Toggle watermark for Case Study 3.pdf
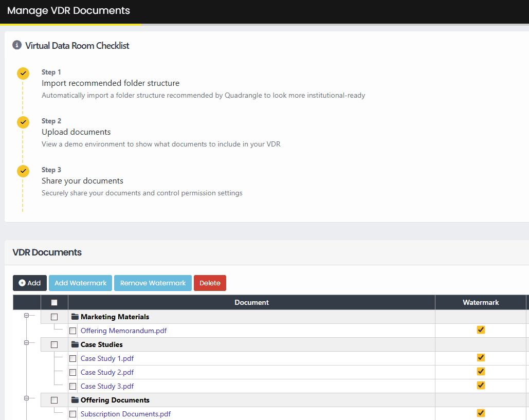This screenshot has height=420, width=529. [x=481, y=385]
